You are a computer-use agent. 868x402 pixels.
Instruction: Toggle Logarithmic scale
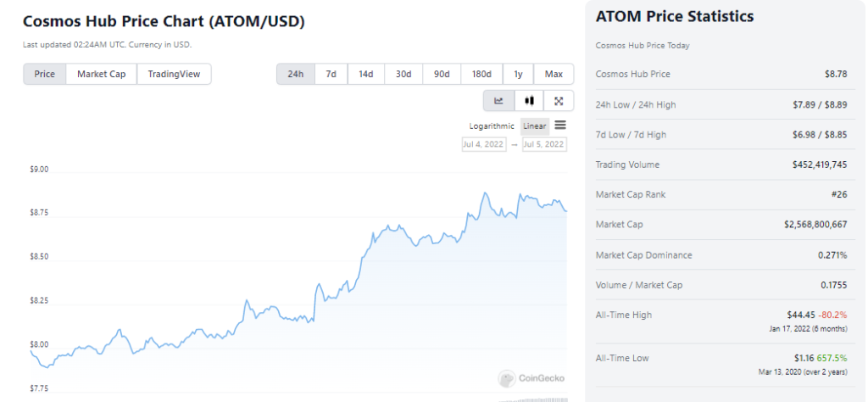pos(492,126)
